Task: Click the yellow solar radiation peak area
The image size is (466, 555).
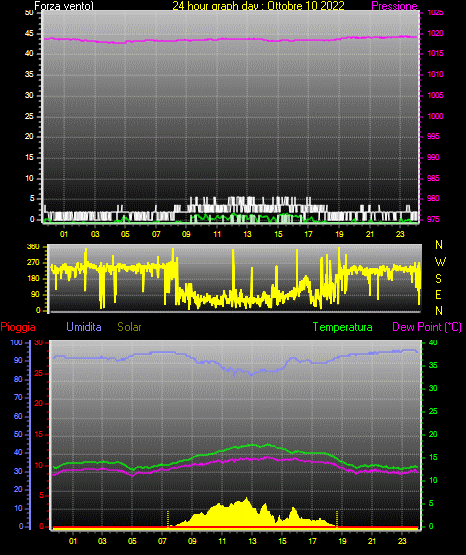Action: 246,513
